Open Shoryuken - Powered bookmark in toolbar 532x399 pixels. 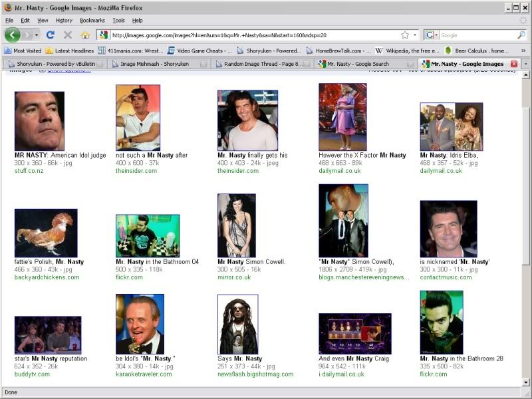point(269,51)
